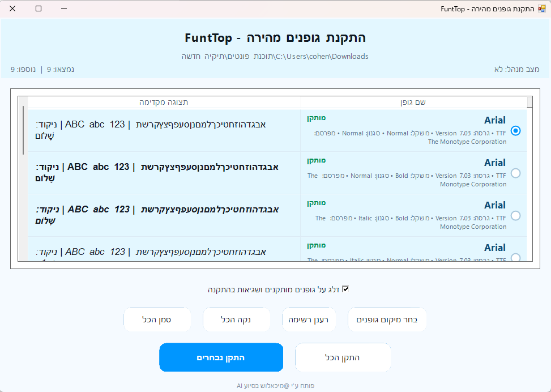551x392 pixels.
Task: Click the developer credit link at the bottom
Action: click(x=275, y=384)
